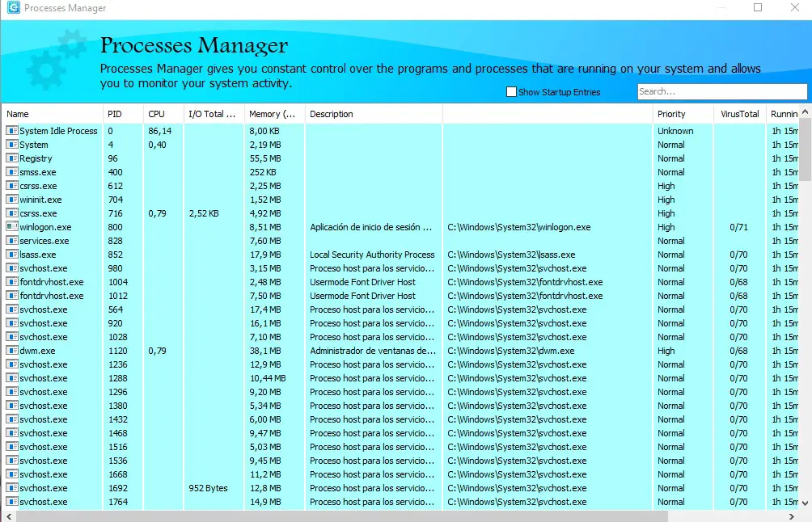Click the horizontal scrollbar right arrow
This screenshot has height=522, width=812.
791,516
